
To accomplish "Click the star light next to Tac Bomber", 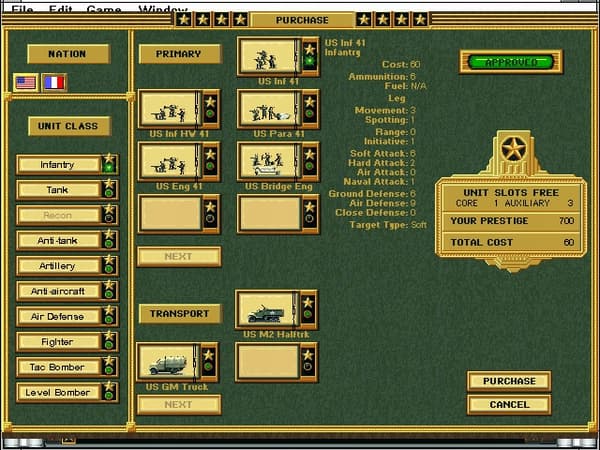I will (109, 366).
